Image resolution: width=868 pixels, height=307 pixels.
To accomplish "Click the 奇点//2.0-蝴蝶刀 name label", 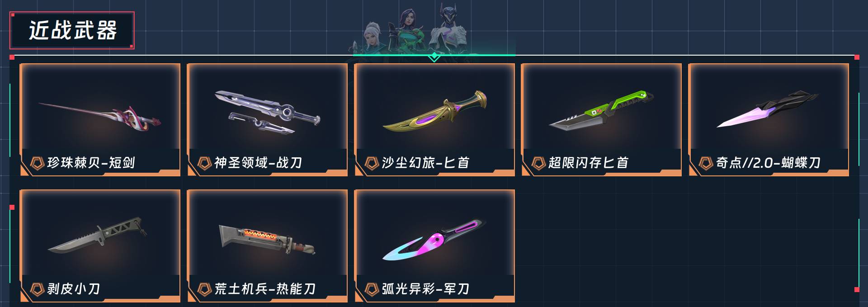I will 768,163.
